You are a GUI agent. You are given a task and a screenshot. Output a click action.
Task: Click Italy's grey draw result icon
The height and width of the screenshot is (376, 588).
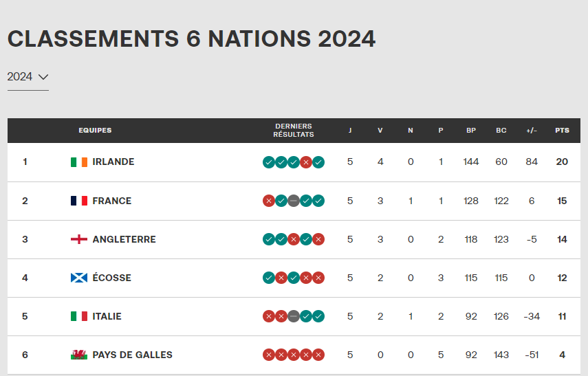[294, 316]
